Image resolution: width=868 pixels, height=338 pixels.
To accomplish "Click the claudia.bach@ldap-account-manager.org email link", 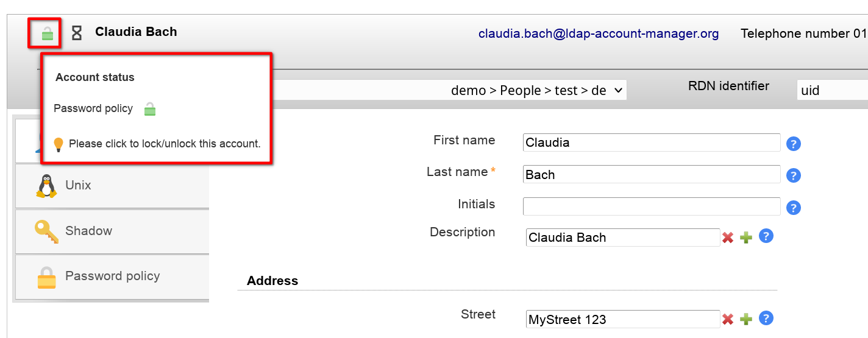I will tap(598, 33).
